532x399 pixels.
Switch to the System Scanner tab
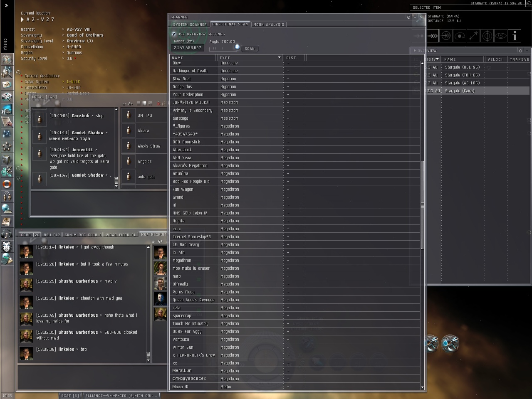coord(190,25)
